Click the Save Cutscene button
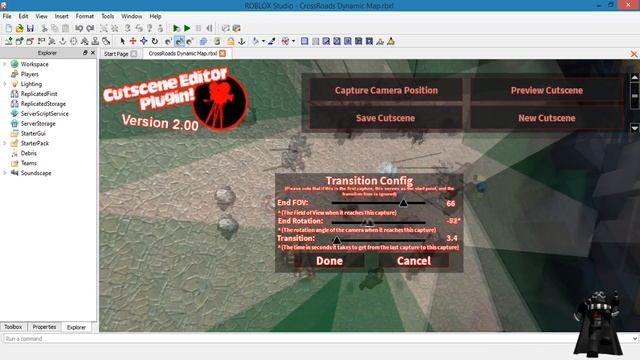This screenshot has height=360, width=640. click(x=385, y=118)
